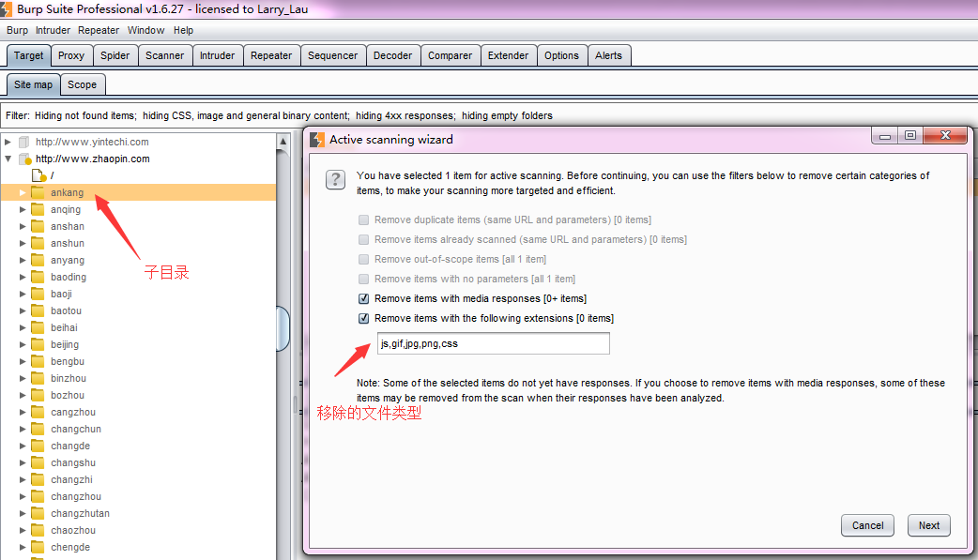Click the www.yintechi.com host icon
This screenshot has width=978, height=560.
(x=25, y=143)
